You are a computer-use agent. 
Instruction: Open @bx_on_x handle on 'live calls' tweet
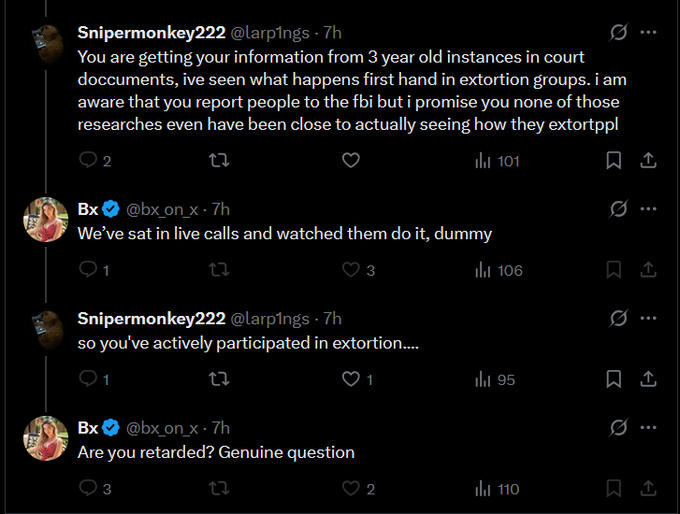tap(162, 209)
